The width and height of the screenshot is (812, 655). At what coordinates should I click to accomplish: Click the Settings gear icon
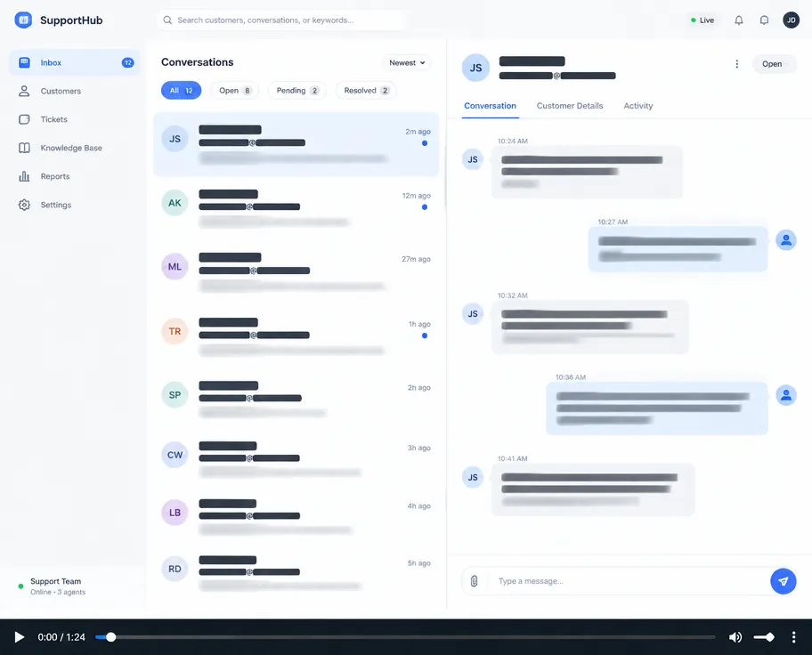point(24,205)
